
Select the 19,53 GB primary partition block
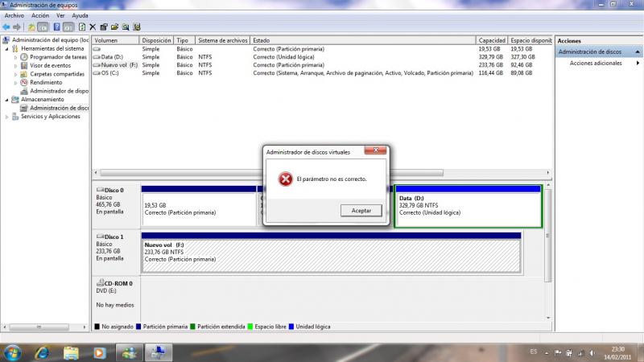click(199, 206)
